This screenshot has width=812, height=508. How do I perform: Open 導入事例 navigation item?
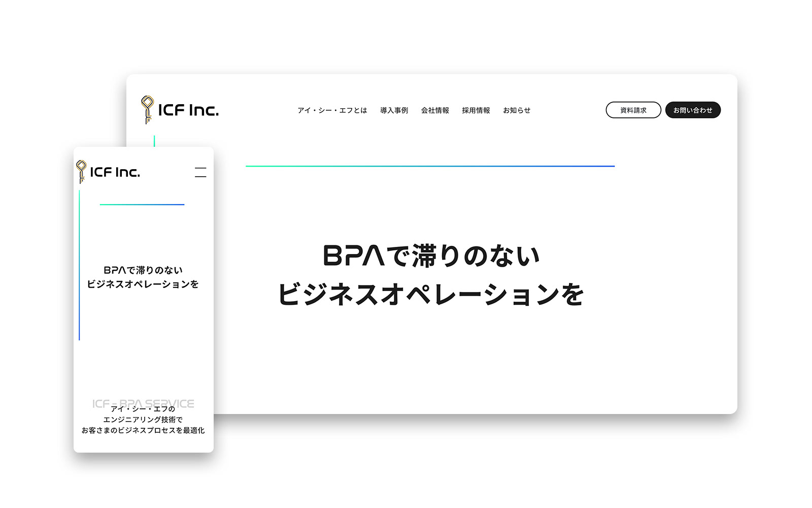(x=394, y=110)
